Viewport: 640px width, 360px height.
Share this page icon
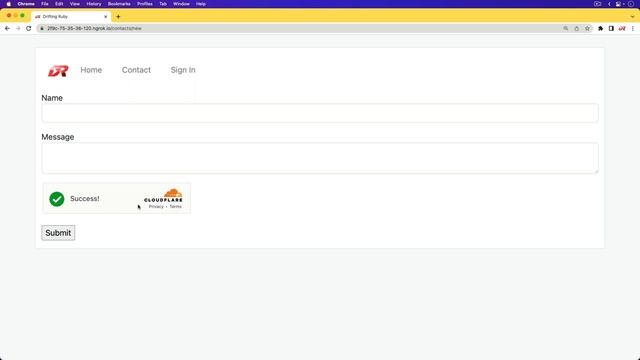576,29
